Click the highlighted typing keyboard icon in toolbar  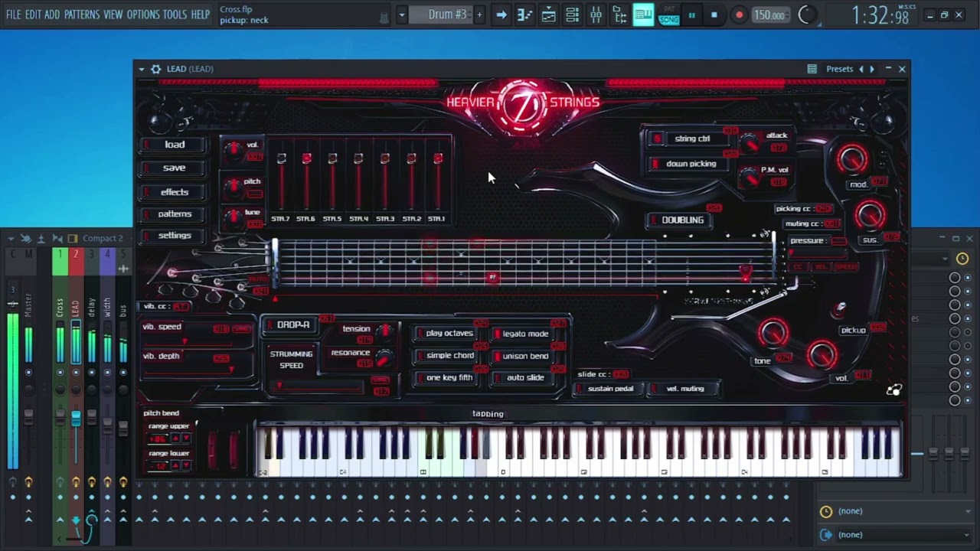click(x=644, y=15)
